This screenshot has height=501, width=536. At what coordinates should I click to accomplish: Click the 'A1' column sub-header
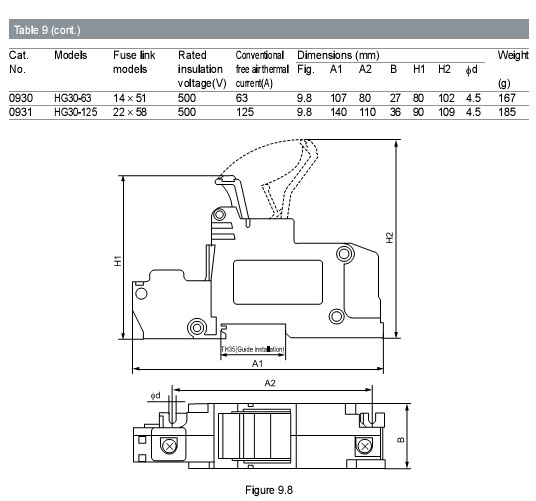336,69
